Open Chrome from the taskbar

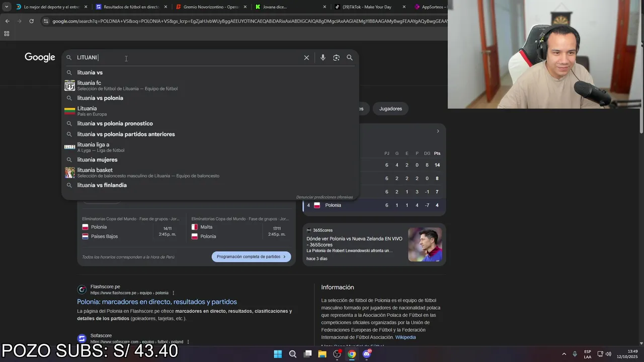point(352,354)
